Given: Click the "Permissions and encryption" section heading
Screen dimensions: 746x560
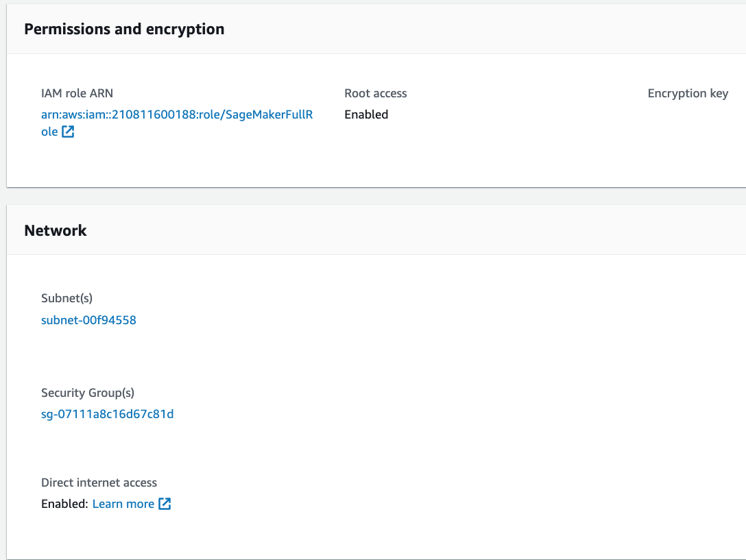Looking at the screenshot, I should click(124, 29).
